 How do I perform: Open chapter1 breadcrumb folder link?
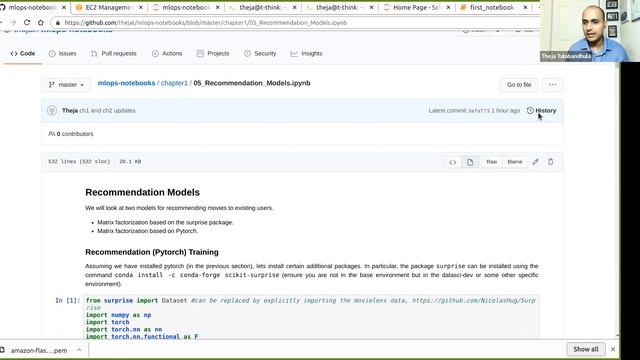[174, 83]
